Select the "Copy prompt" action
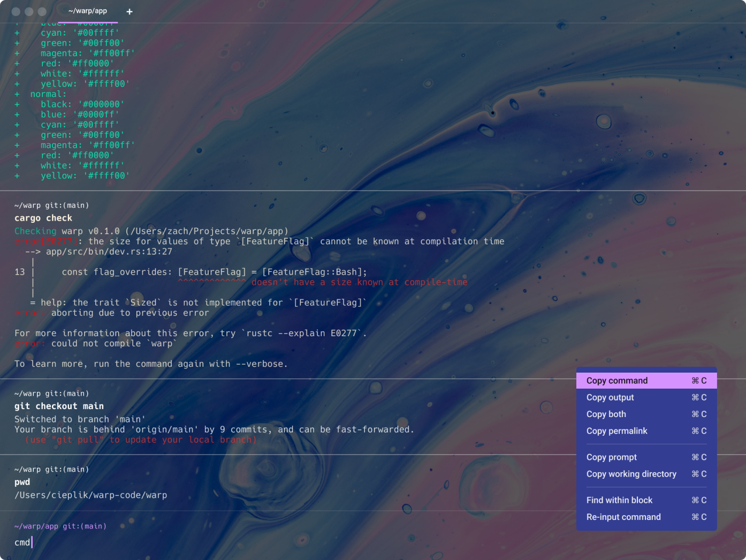 coord(612,457)
